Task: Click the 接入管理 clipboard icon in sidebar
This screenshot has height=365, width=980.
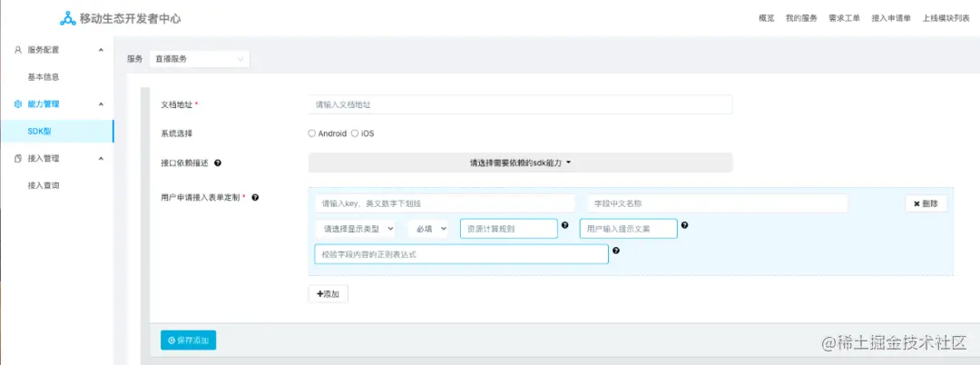Action: 18,158
